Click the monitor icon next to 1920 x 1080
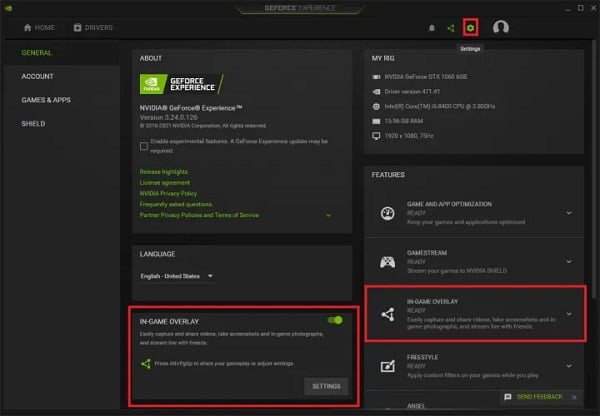The image size is (600, 416). click(377, 136)
